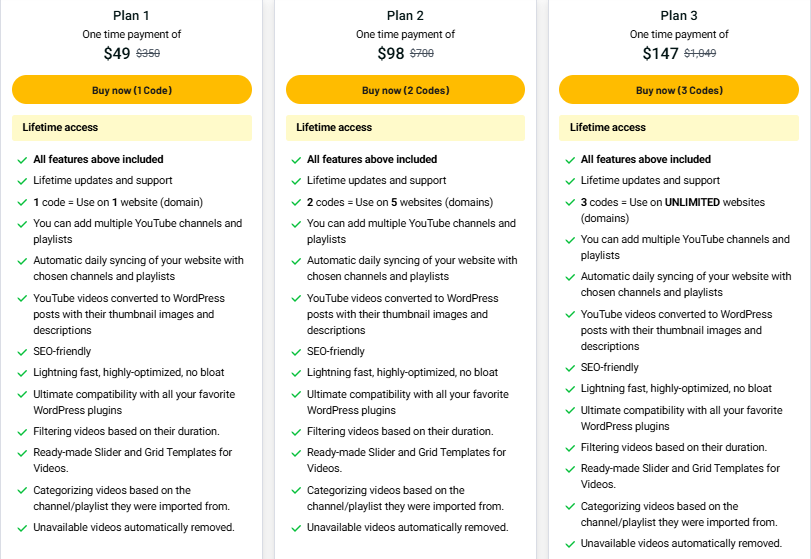Click checkmark beside Plan 1 All features above
Viewport: 811px width, 559px height.
[22, 160]
